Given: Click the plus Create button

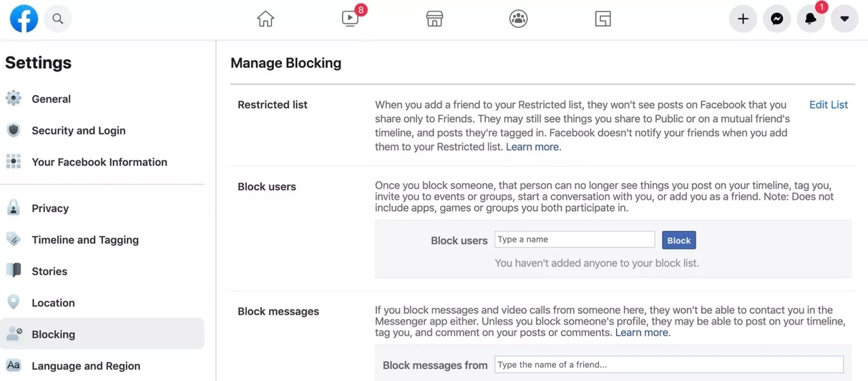Looking at the screenshot, I should pyautogui.click(x=743, y=19).
